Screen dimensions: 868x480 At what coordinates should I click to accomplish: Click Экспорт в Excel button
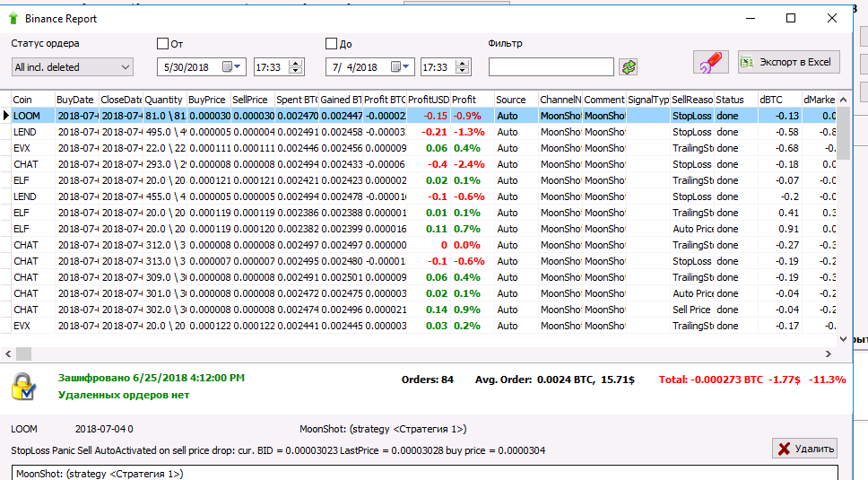click(788, 62)
